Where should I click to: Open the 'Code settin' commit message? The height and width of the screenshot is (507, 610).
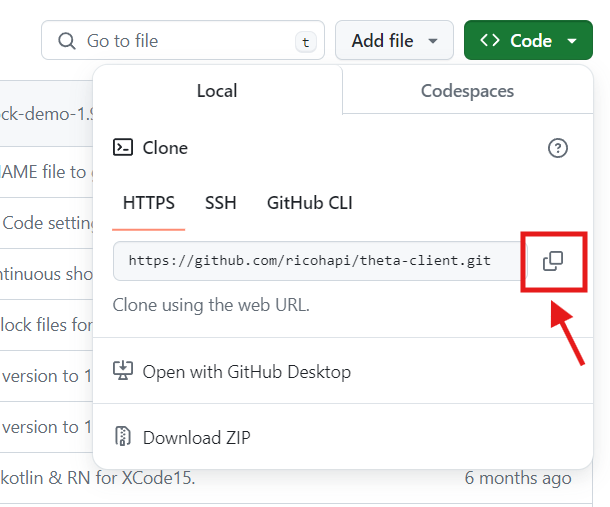47,223
